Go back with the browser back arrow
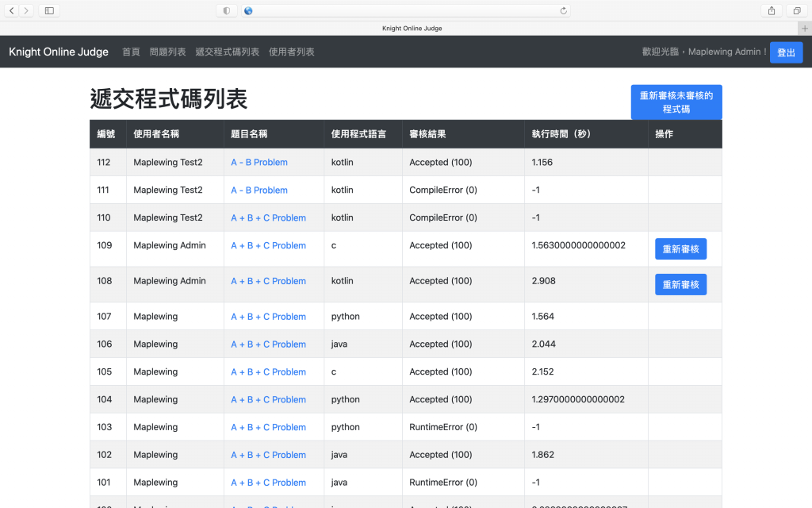This screenshot has height=508, width=812. [11, 10]
